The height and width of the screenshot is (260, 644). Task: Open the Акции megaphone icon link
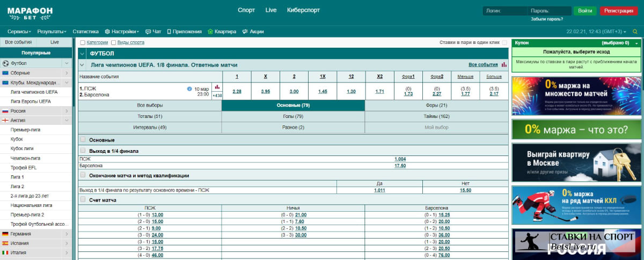tap(253, 32)
